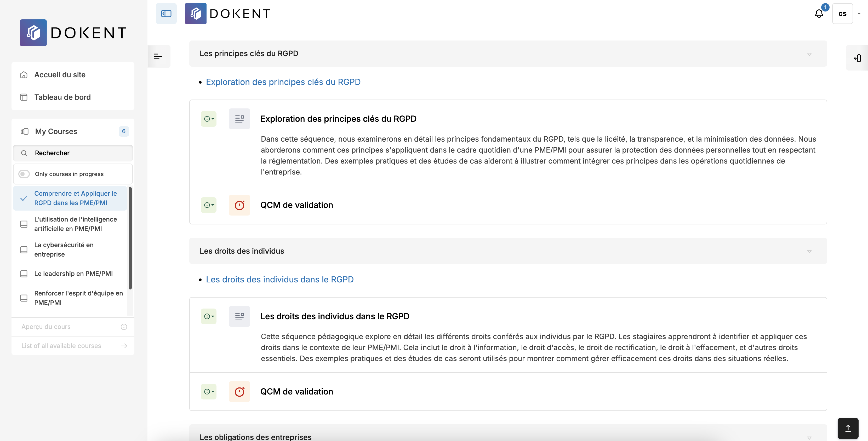This screenshot has height=441, width=868.
Task: Click the notification count badge 1
Action: [x=825, y=7]
